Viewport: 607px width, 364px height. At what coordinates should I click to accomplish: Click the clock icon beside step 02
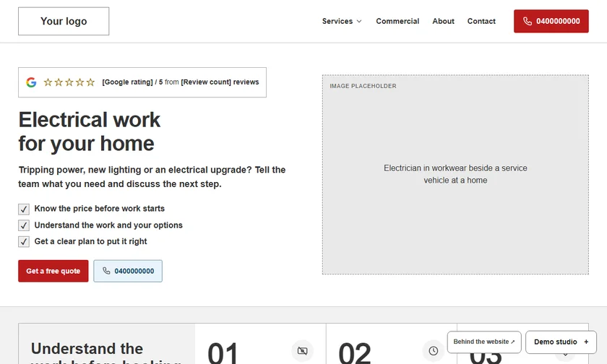point(433,351)
